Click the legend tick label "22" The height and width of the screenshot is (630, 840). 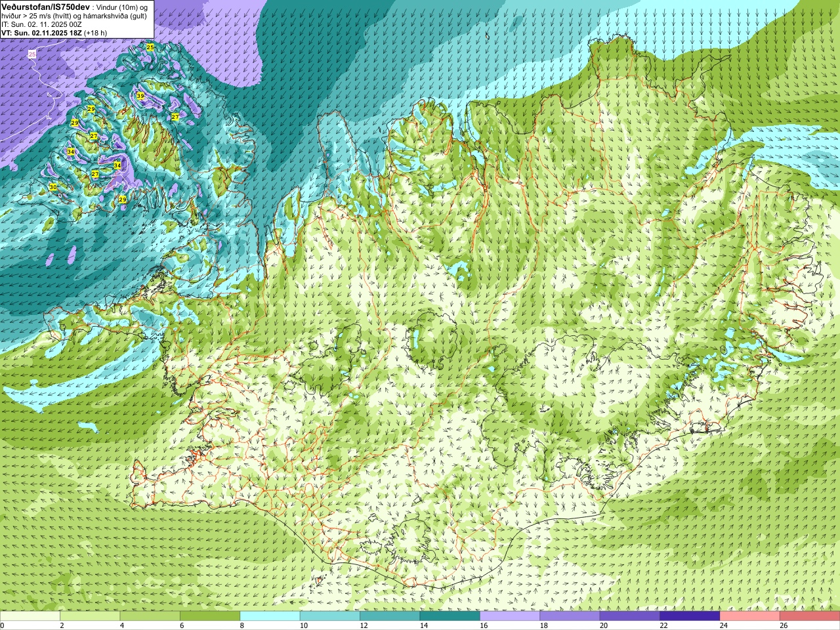point(663,625)
